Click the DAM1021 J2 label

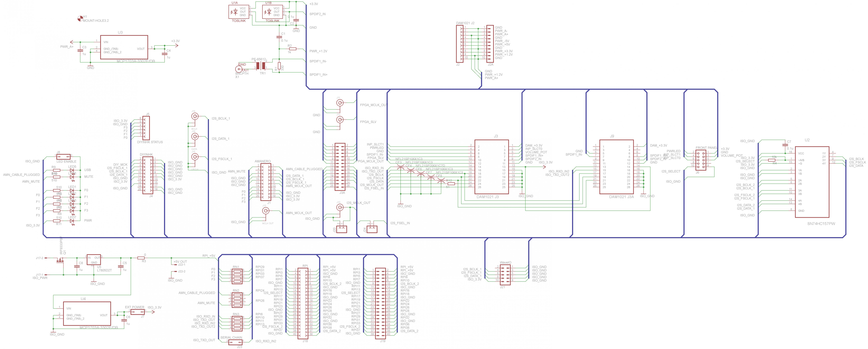(x=465, y=23)
